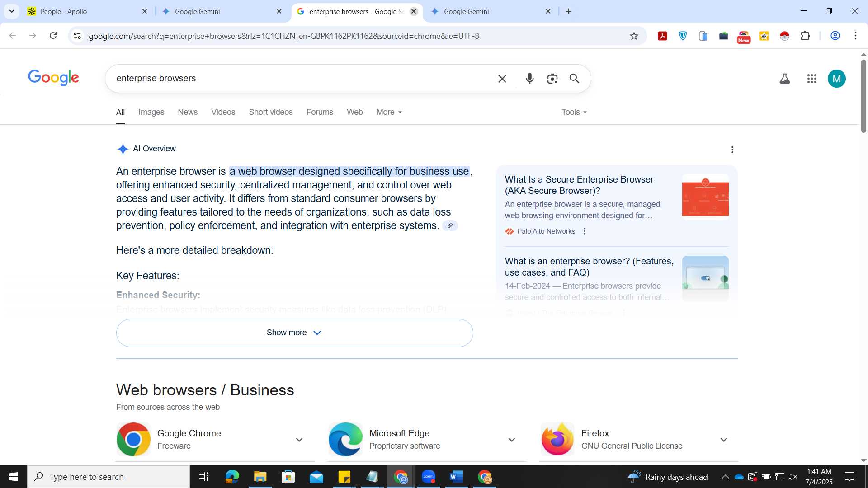Switch to the Videos tab
Image resolution: width=868 pixels, height=488 pixels.
[x=223, y=112]
